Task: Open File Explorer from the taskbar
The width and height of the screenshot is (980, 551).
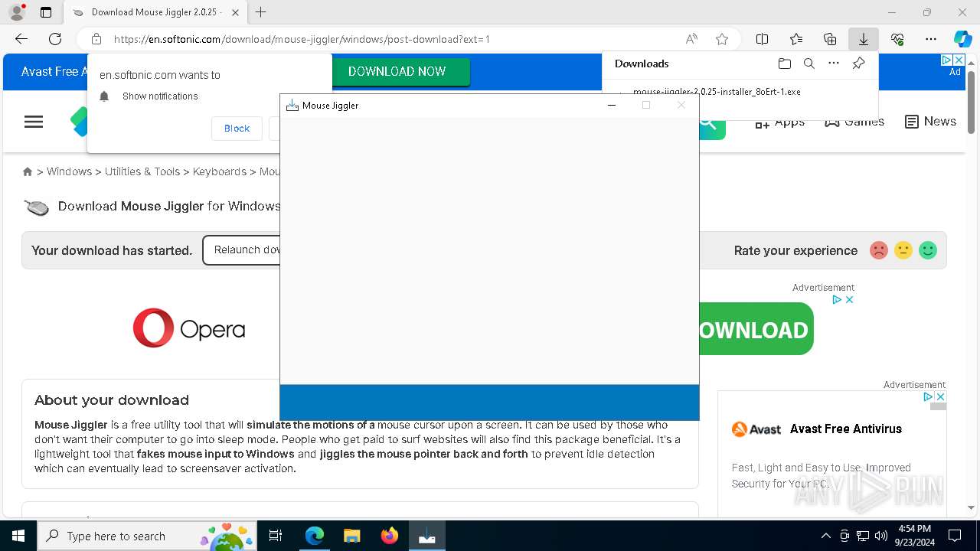Action: point(351,536)
